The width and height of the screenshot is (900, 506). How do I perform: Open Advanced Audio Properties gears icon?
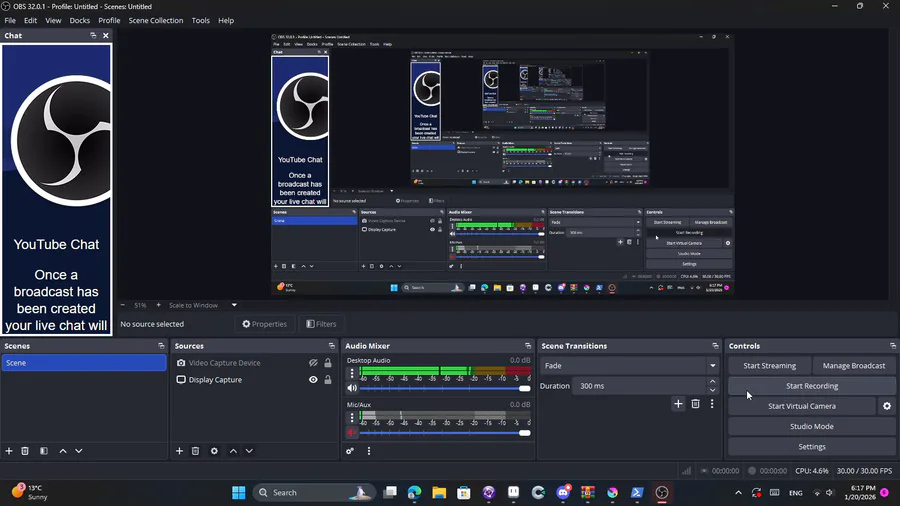tap(350, 451)
